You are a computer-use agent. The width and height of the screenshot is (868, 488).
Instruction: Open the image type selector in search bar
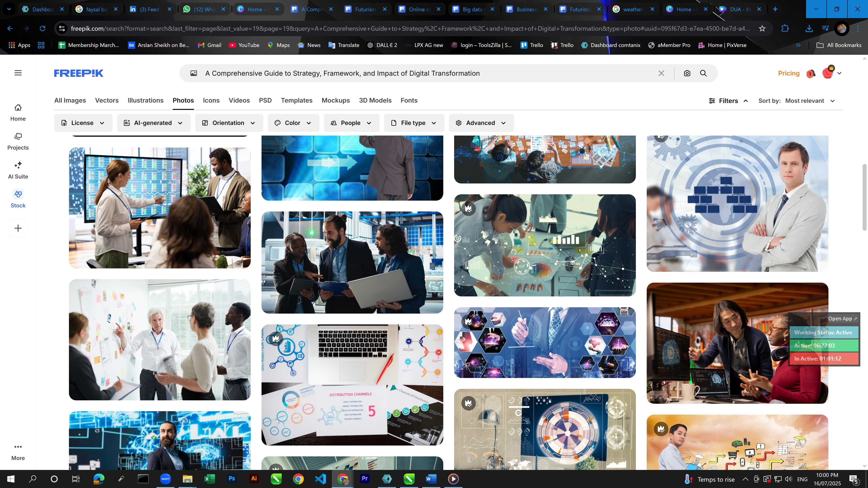[194, 73]
